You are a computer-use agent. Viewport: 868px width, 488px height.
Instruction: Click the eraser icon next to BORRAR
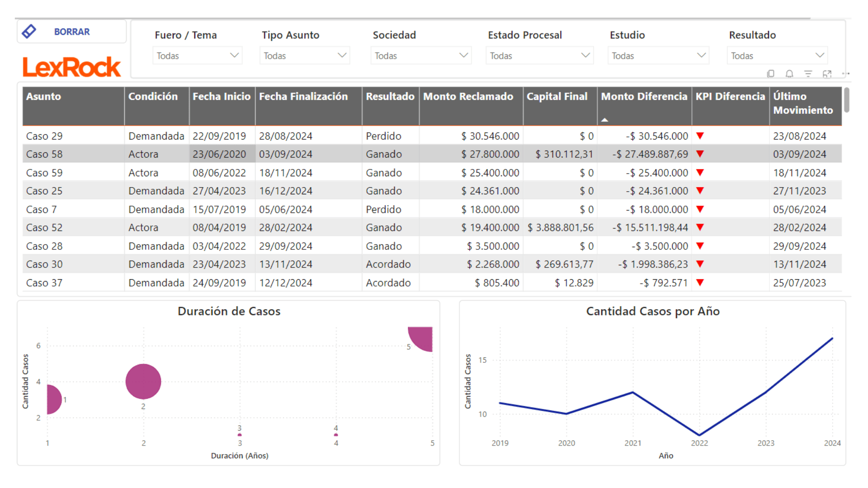29,32
